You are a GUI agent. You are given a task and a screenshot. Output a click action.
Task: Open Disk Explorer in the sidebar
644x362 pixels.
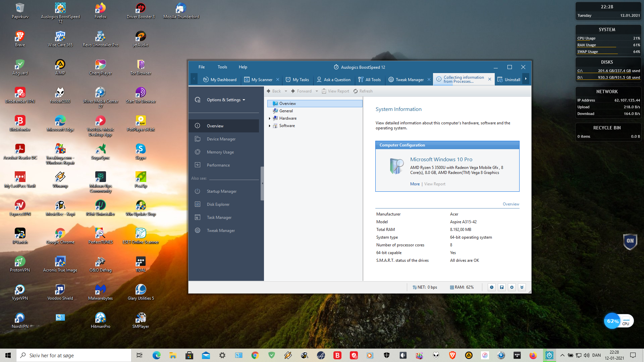point(218,204)
